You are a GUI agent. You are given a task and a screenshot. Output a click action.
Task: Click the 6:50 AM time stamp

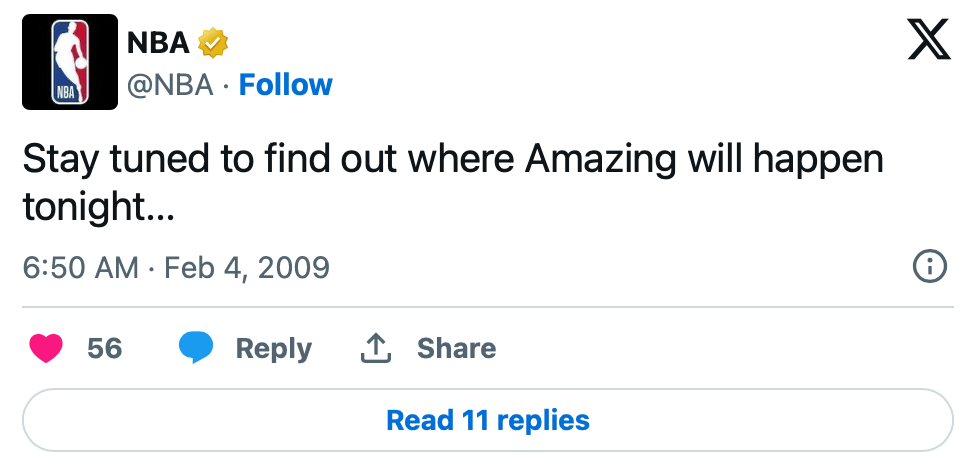(x=81, y=268)
